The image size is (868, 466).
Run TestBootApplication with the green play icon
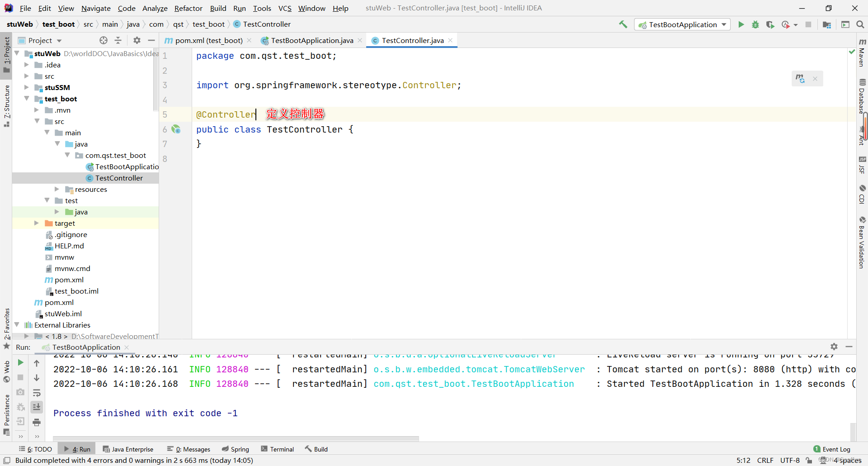pyautogui.click(x=741, y=24)
